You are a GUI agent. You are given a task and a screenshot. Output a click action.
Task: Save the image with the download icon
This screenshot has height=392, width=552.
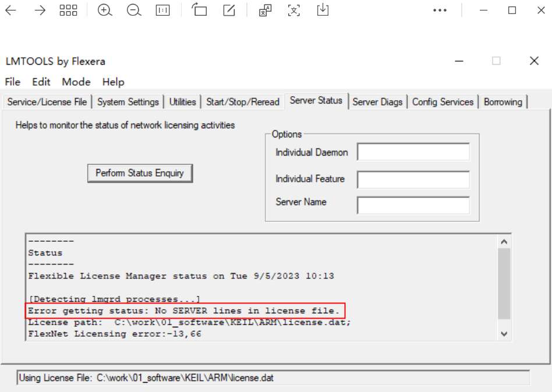[x=323, y=10]
